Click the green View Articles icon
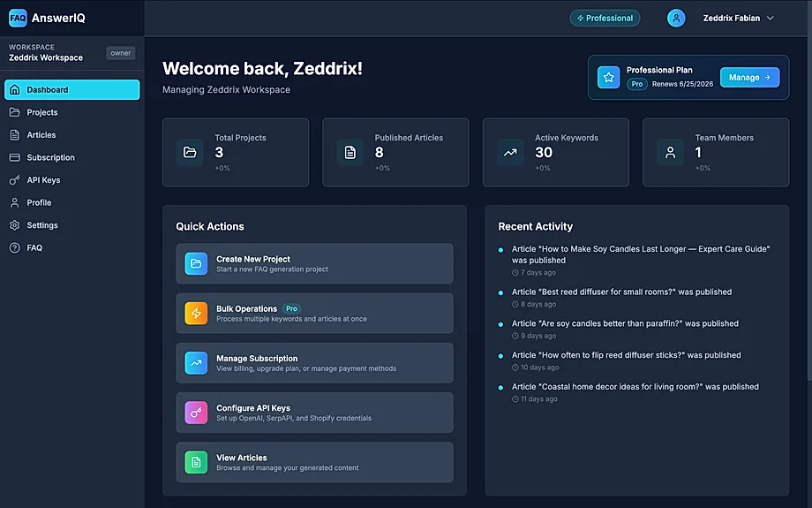Image resolution: width=812 pixels, height=508 pixels. click(196, 462)
